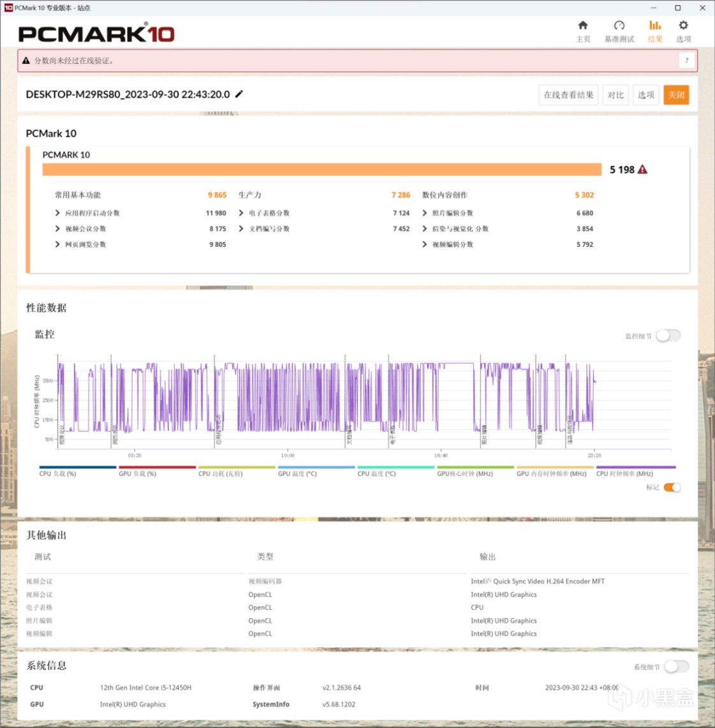Viewport: 715px width, 728px height.
Task: Expand 网页浏览分数 row
Action: [x=57, y=244]
